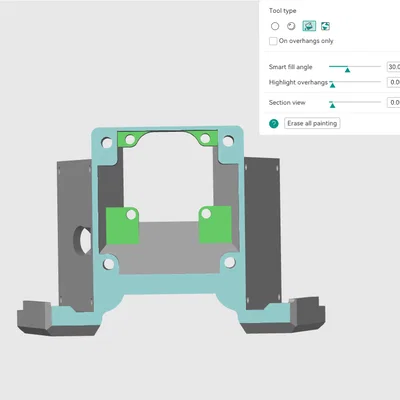Open help via the question mark icon
The image size is (400, 400).
[x=274, y=124]
